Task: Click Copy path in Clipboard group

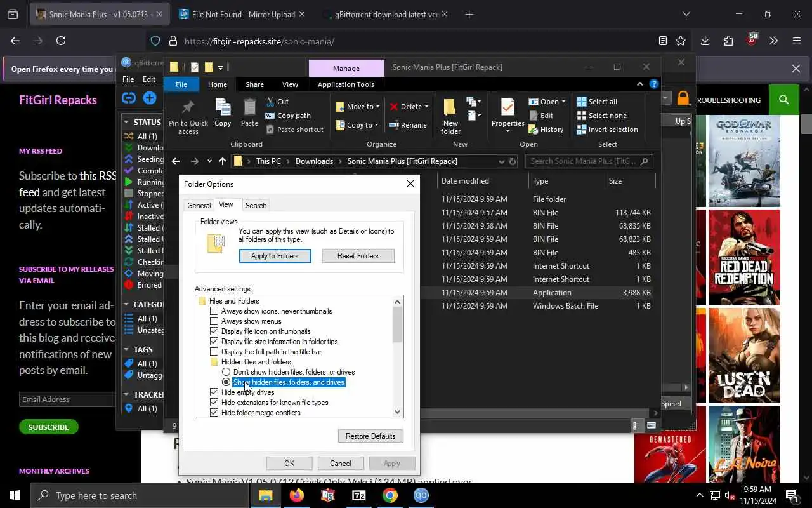Action: point(288,116)
